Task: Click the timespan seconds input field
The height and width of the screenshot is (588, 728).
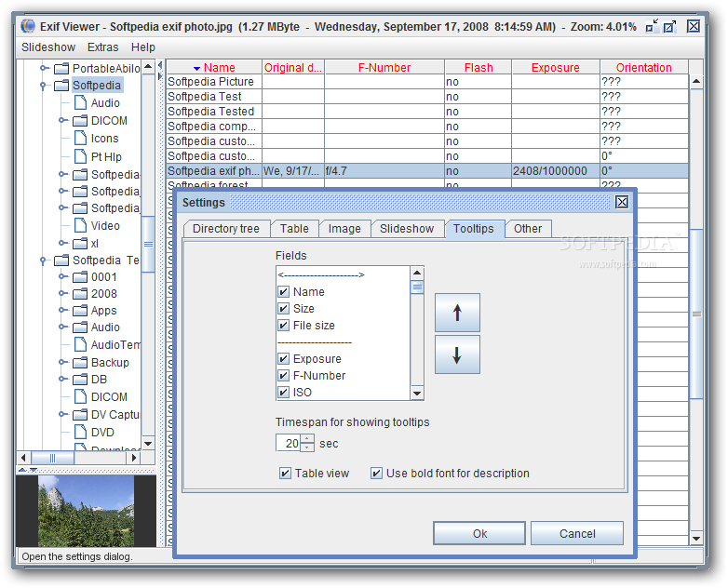Action: tap(289, 443)
